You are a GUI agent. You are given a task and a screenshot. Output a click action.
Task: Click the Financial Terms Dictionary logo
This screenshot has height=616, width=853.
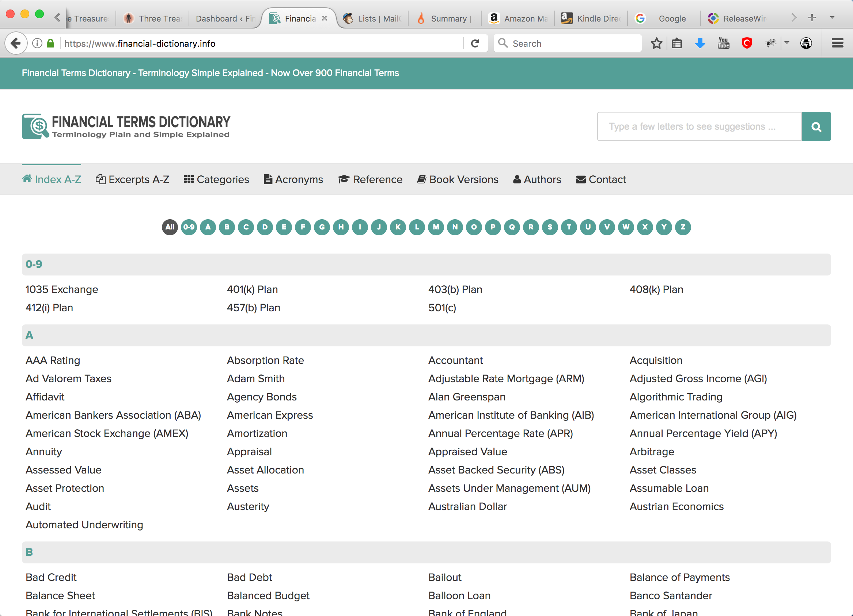pos(126,126)
